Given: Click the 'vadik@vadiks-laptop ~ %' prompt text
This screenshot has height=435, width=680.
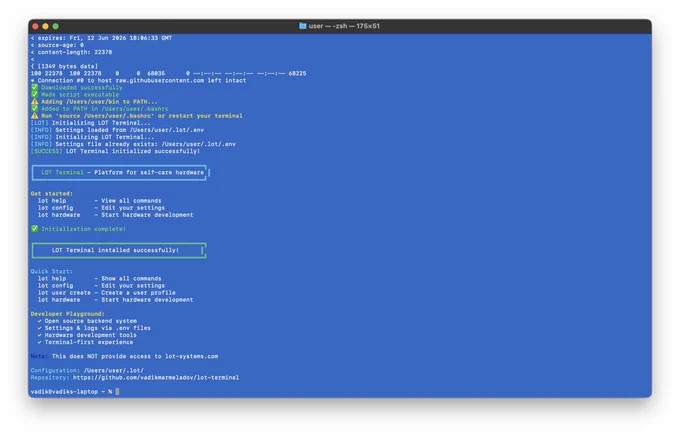Looking at the screenshot, I should 72,392.
